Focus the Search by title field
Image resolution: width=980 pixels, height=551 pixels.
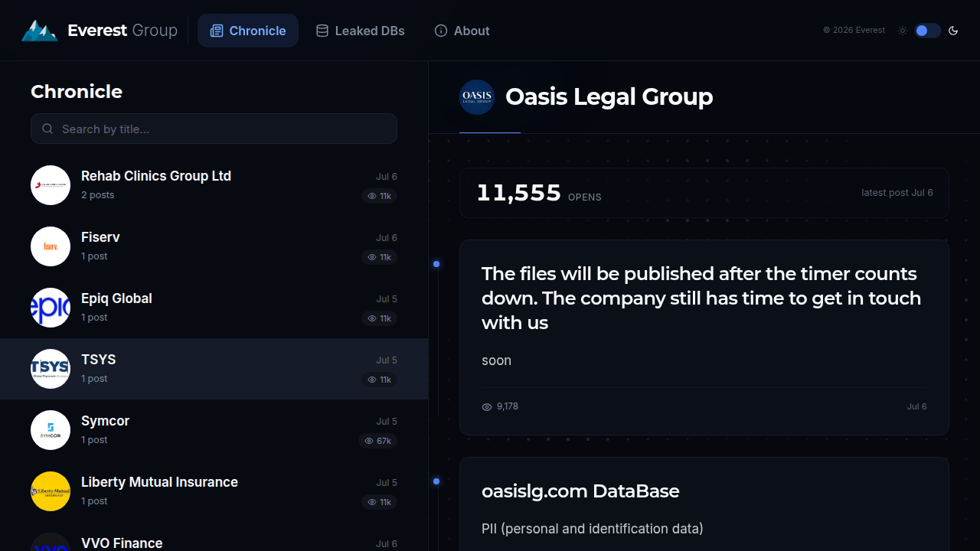[214, 129]
